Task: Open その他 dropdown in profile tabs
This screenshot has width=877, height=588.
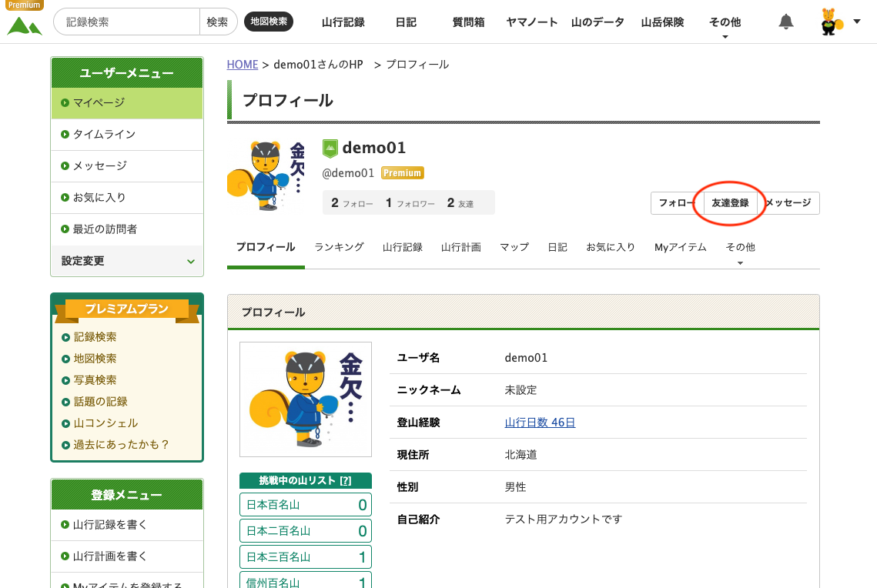Action: pos(740,248)
